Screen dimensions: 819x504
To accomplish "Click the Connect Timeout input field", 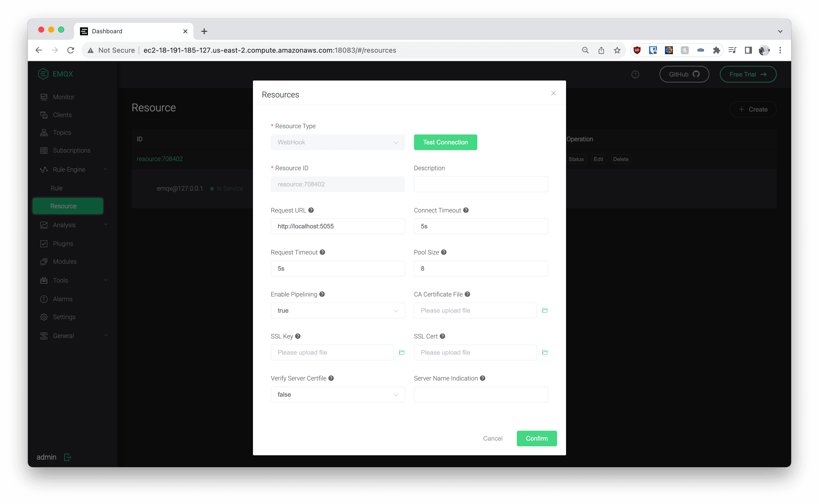I will 481,226.
